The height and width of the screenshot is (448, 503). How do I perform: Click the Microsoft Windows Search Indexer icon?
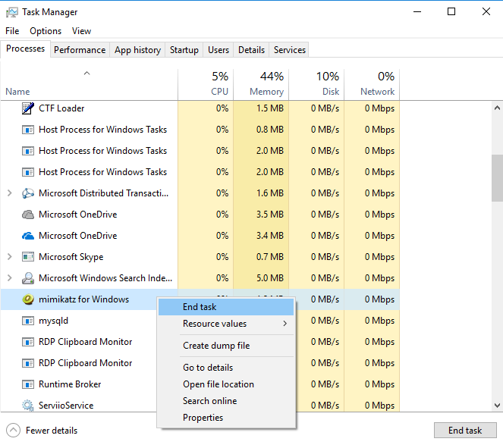tap(28, 278)
